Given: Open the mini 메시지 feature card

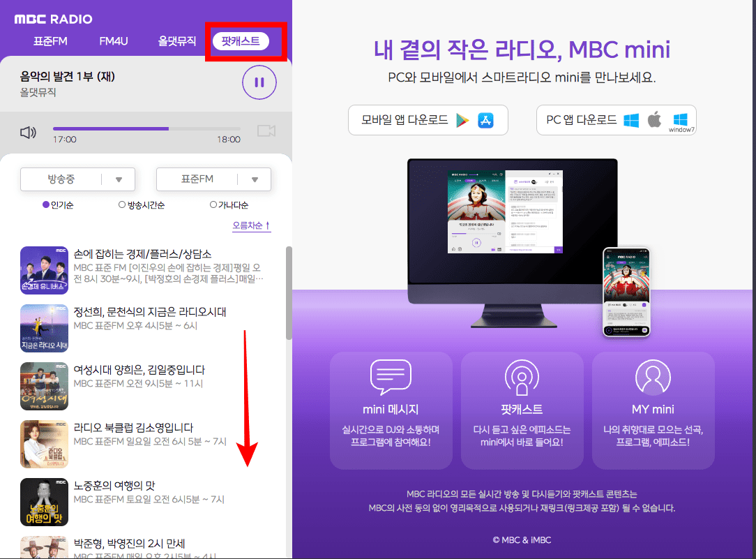Looking at the screenshot, I should click(x=391, y=410).
